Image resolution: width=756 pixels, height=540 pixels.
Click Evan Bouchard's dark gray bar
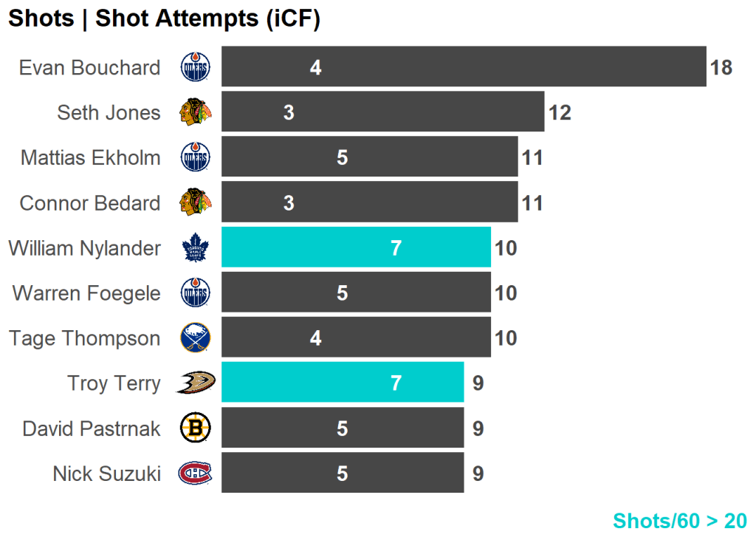point(464,67)
